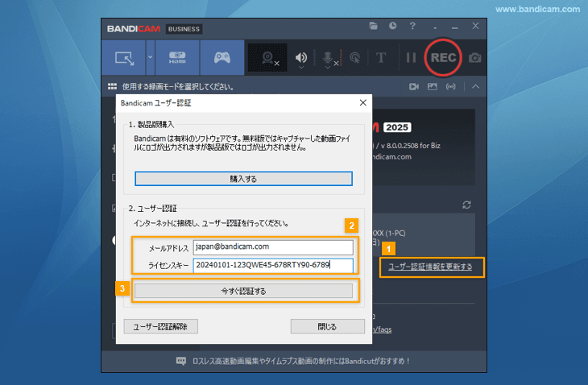This screenshot has width=588, height=385.
Task: Open the video list icon
Action: click(x=414, y=87)
